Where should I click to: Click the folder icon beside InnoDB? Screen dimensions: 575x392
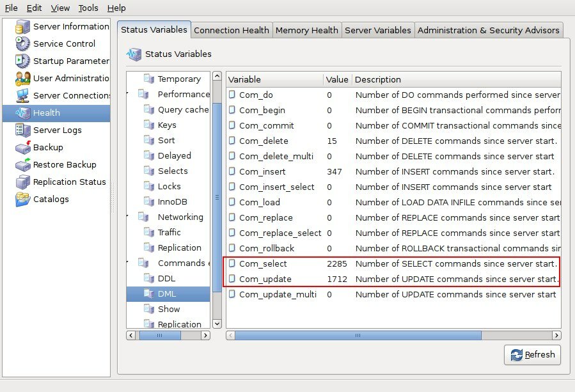pos(149,201)
